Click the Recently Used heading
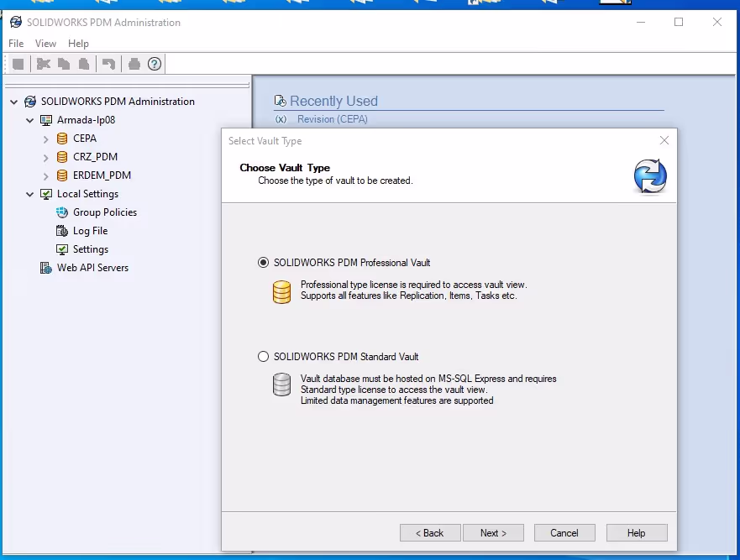The image size is (740, 560). point(333,101)
